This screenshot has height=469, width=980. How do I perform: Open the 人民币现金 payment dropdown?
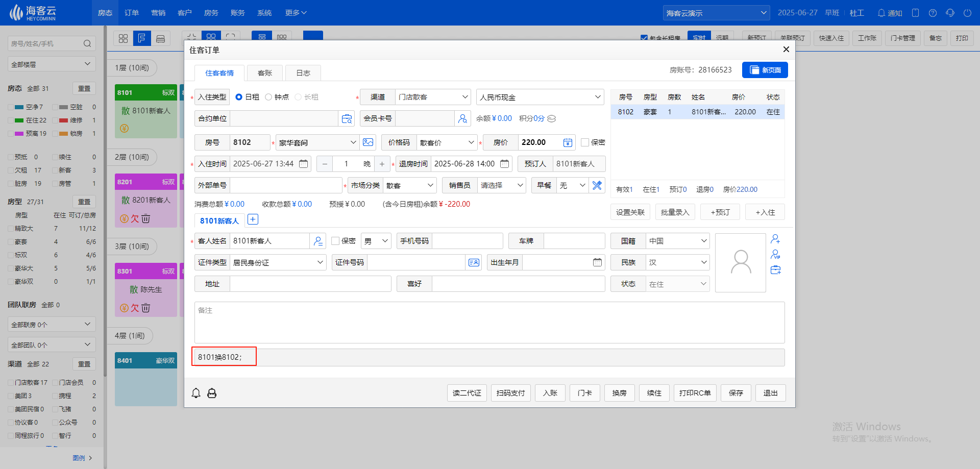pyautogui.click(x=540, y=97)
